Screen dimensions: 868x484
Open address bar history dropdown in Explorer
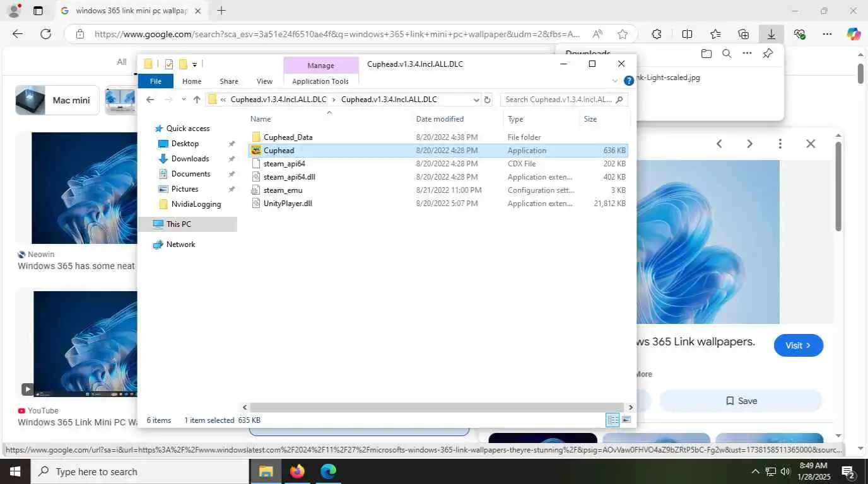click(476, 100)
